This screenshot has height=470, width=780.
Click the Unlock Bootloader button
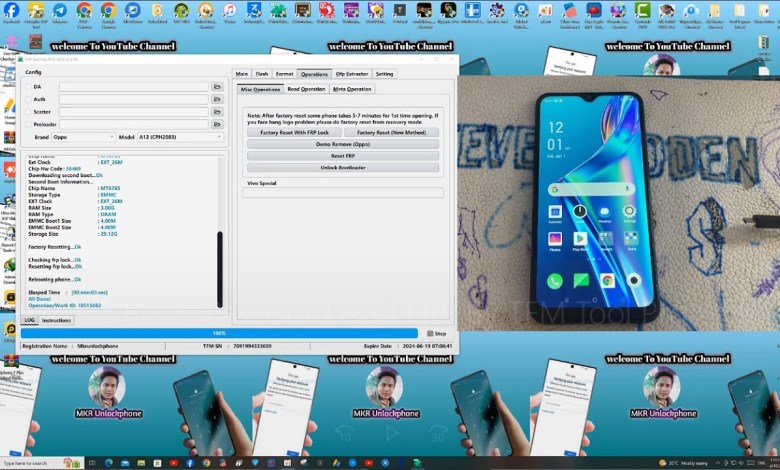point(343,168)
